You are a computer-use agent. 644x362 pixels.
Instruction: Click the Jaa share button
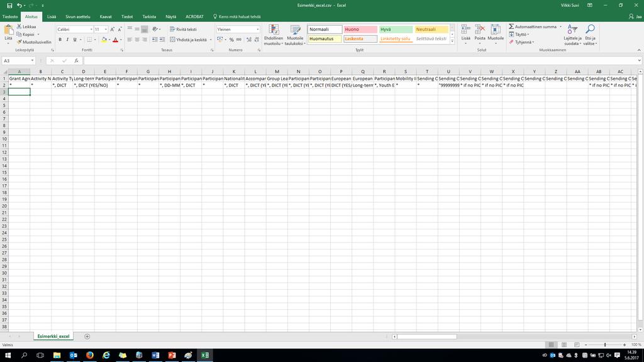(x=635, y=17)
